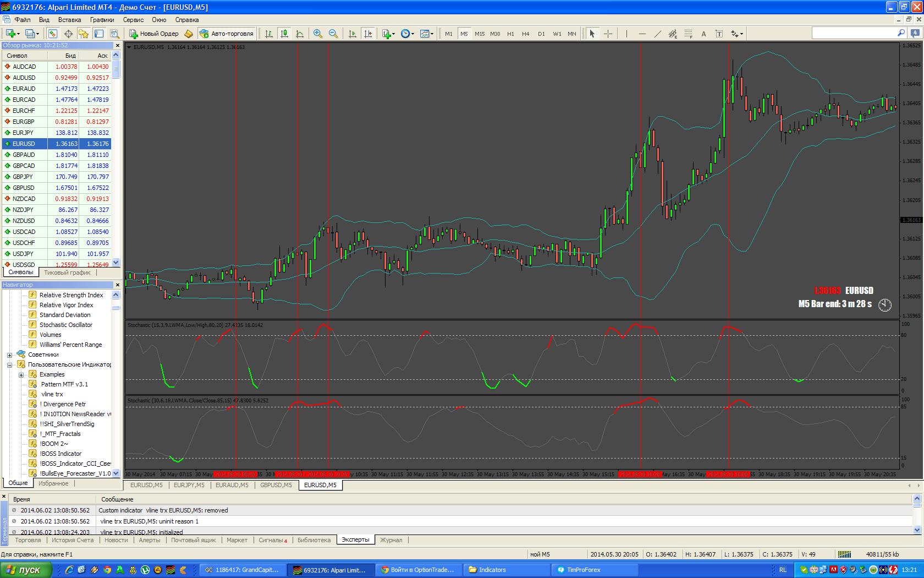This screenshot has width=924, height=578.
Task: Select the crosshair cursor tool
Action: (x=608, y=34)
